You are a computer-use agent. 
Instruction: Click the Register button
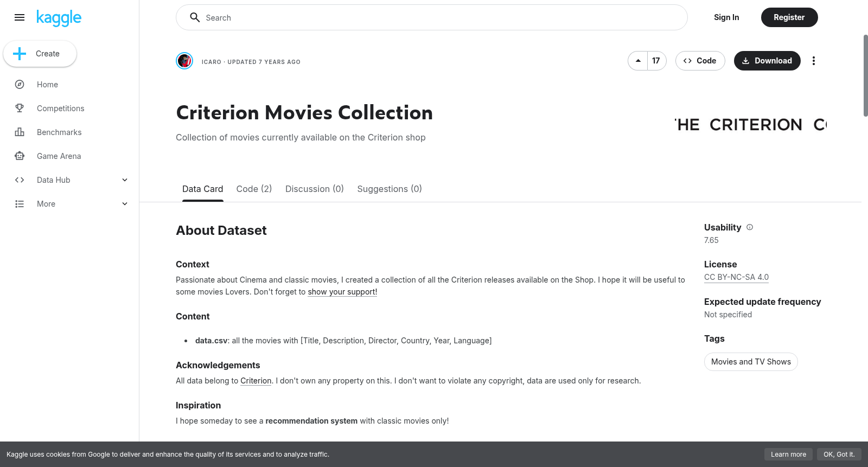tap(789, 17)
